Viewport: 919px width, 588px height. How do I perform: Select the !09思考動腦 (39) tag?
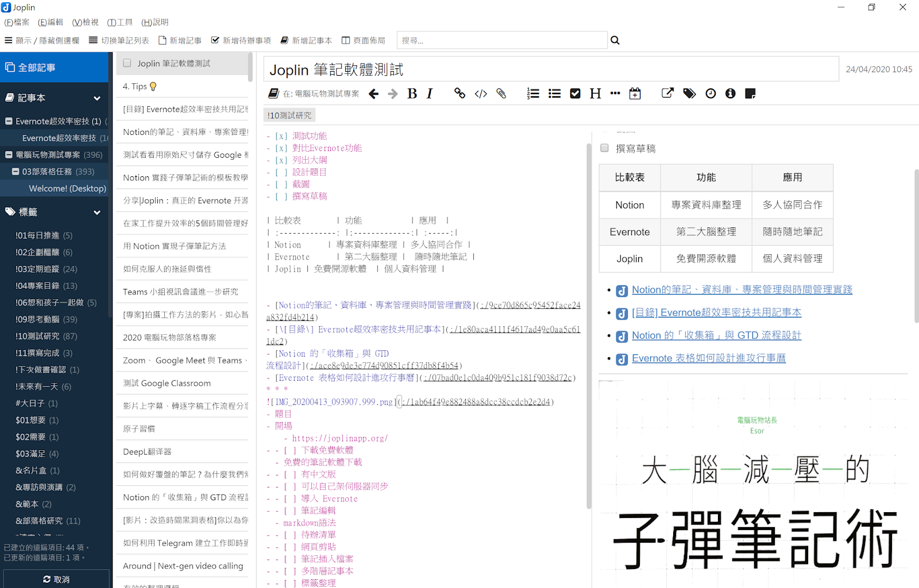tap(46, 320)
